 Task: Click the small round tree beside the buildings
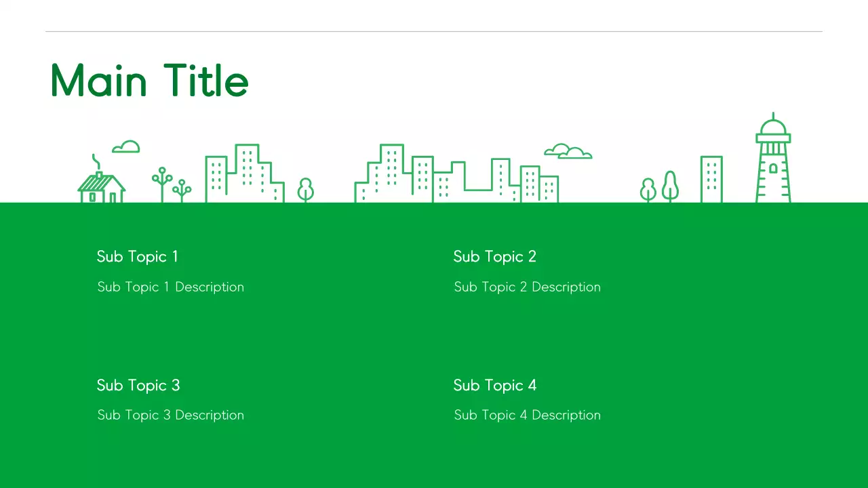(305, 188)
